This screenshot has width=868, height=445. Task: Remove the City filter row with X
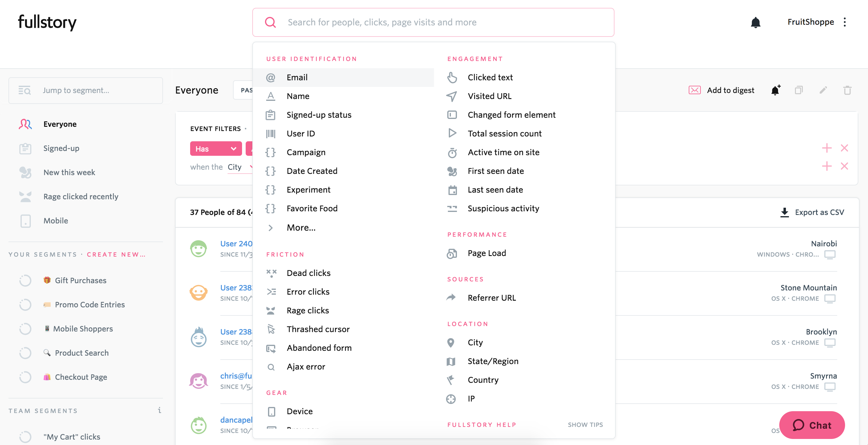844,166
